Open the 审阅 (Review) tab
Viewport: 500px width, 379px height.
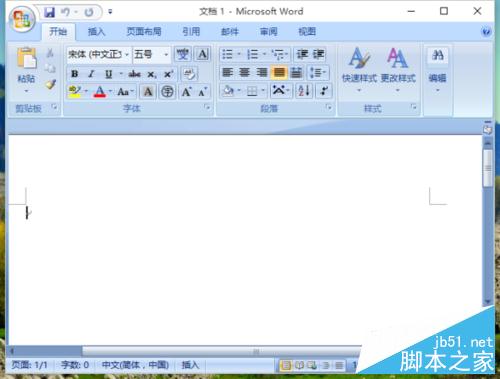tap(268, 32)
